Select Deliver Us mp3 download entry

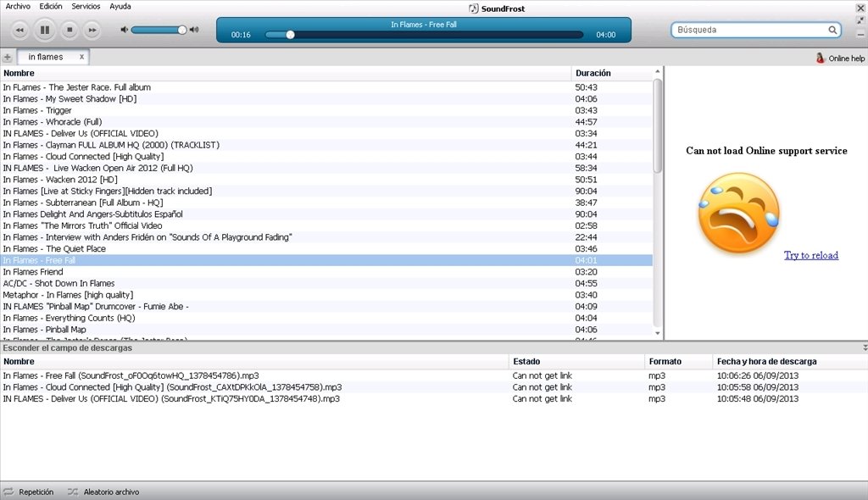pyautogui.click(x=434, y=398)
